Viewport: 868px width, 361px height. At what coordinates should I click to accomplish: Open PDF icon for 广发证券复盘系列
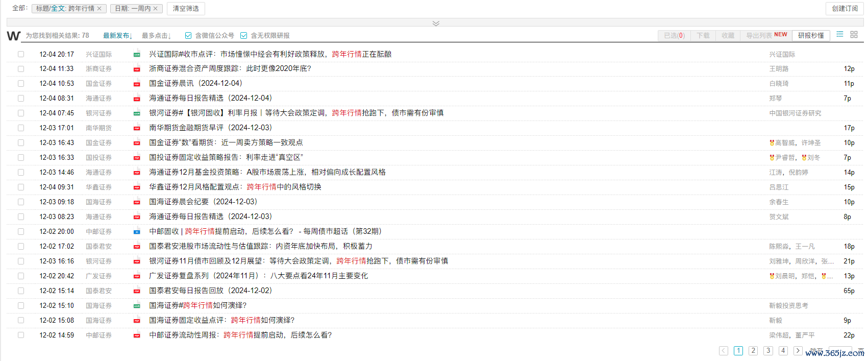point(137,277)
